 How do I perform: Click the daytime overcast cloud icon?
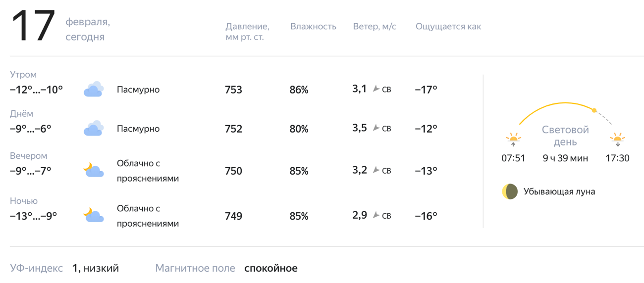93,129
